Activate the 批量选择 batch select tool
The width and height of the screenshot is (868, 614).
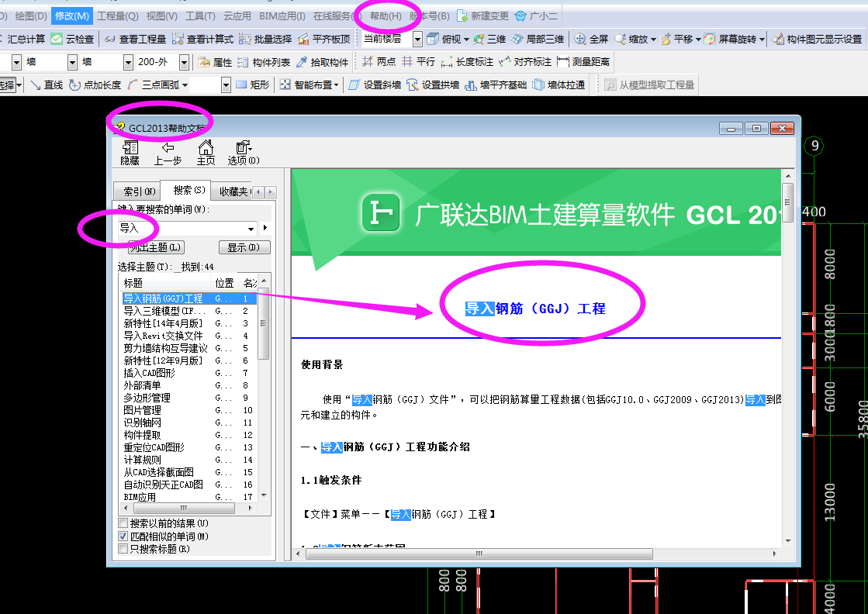[x=266, y=40]
